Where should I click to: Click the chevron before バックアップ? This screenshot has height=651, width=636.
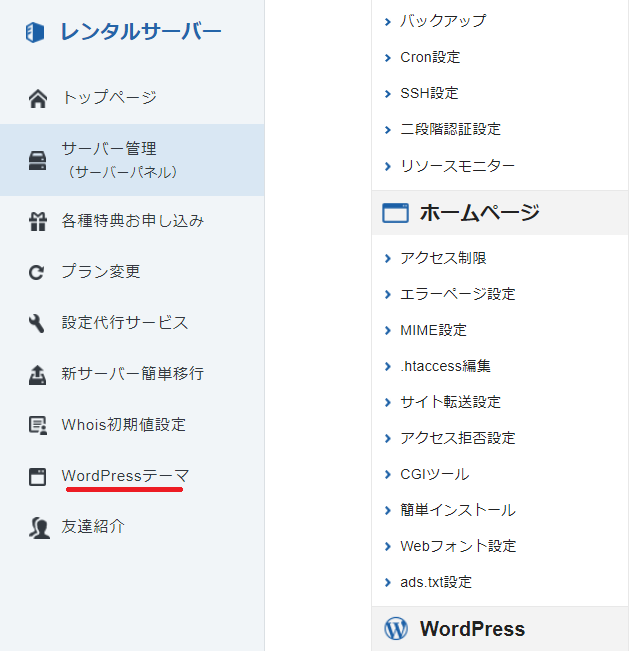point(388,22)
